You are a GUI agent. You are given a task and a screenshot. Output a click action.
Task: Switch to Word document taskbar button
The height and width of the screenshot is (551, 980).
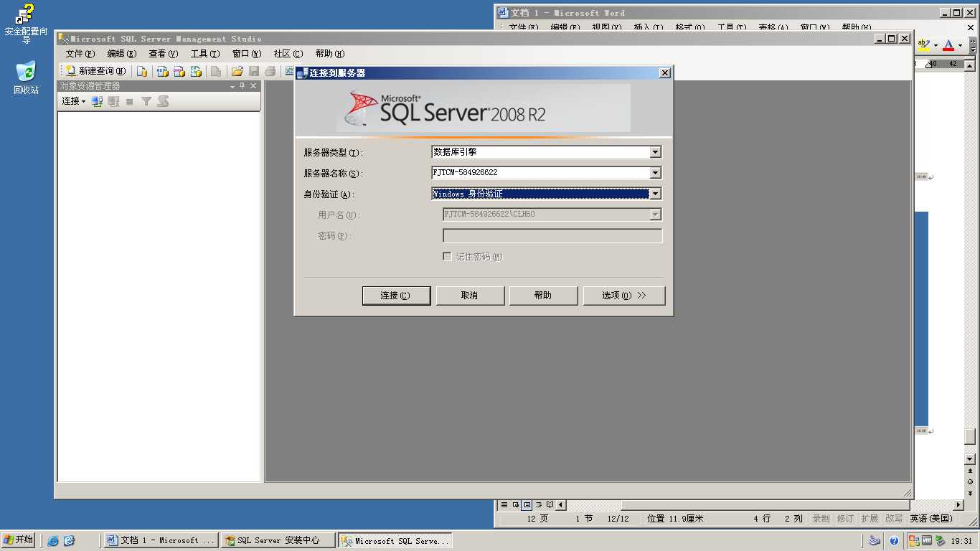tap(161, 540)
